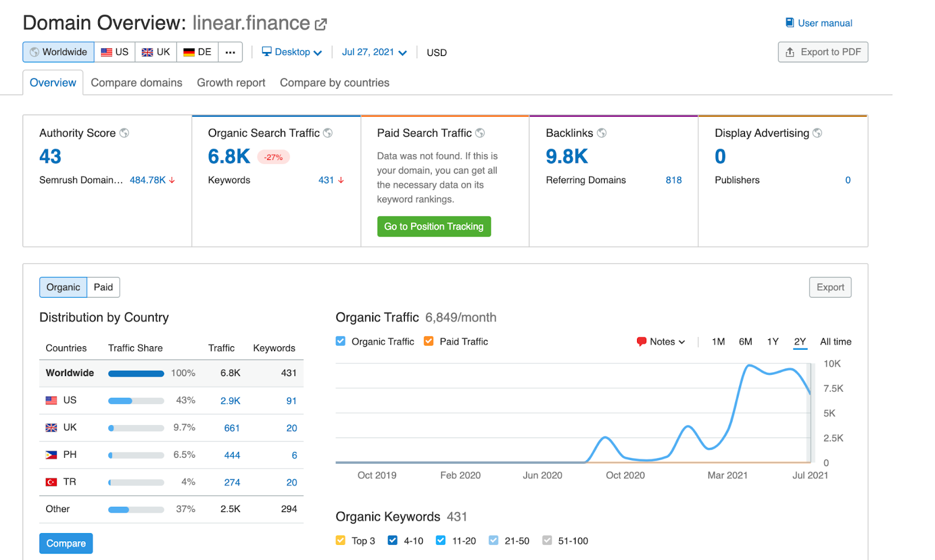Expand more countries with the ellipsis button

point(230,52)
